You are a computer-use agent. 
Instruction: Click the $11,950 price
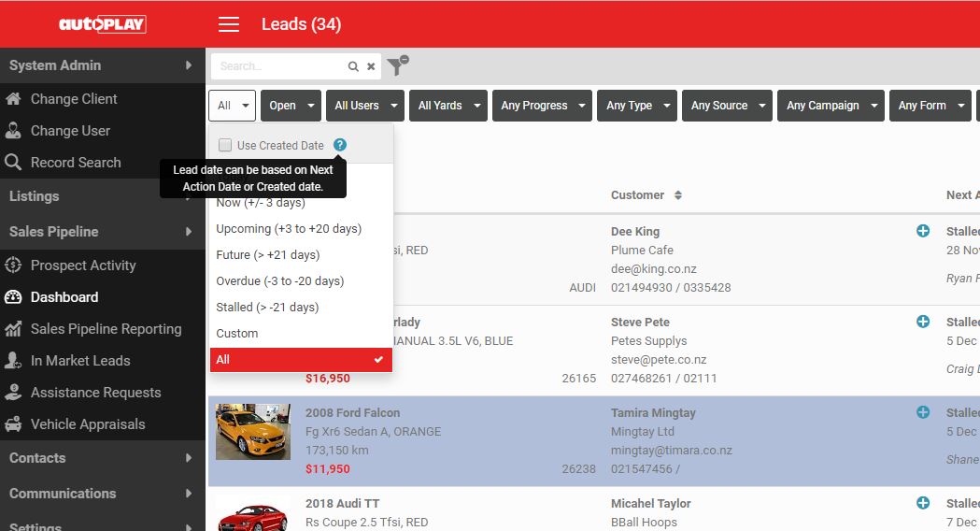coord(328,469)
